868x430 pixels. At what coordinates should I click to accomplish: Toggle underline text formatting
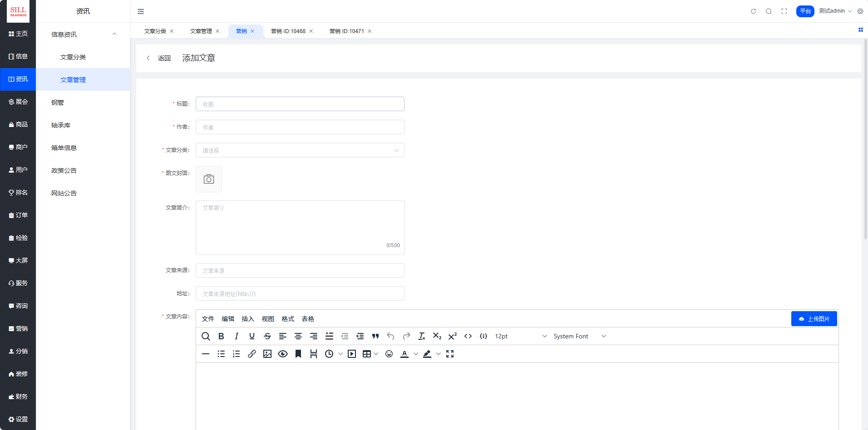point(252,336)
